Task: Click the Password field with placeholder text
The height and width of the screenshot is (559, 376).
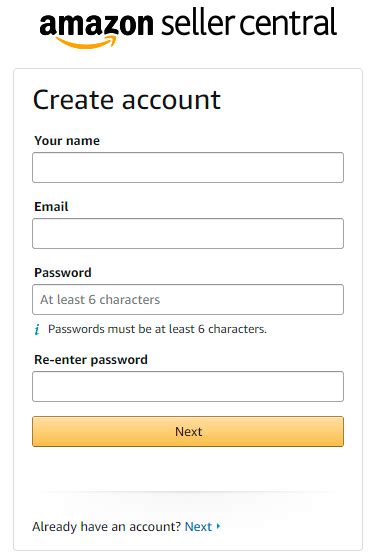Action: tap(188, 299)
